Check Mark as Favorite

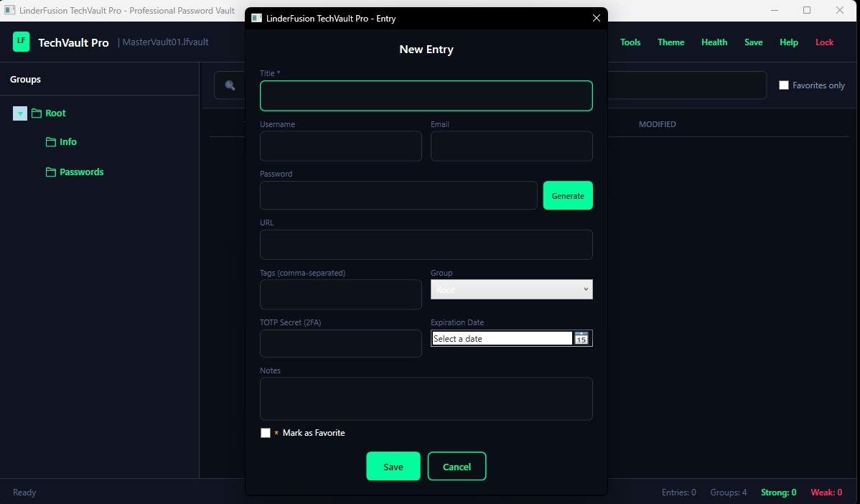tap(266, 433)
